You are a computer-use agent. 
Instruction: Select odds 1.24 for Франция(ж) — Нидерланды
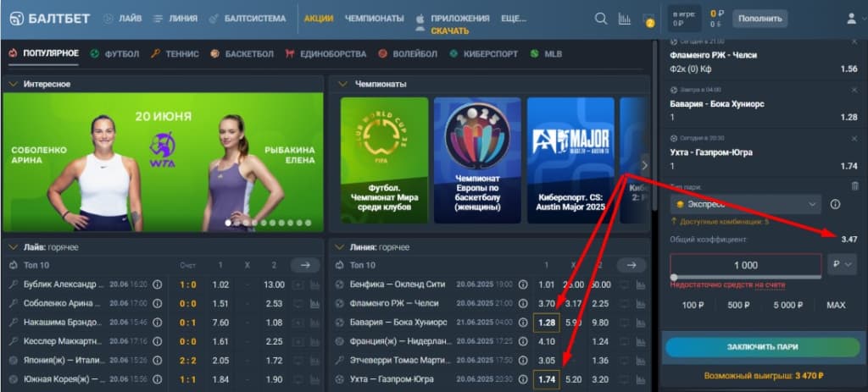[x=599, y=342]
